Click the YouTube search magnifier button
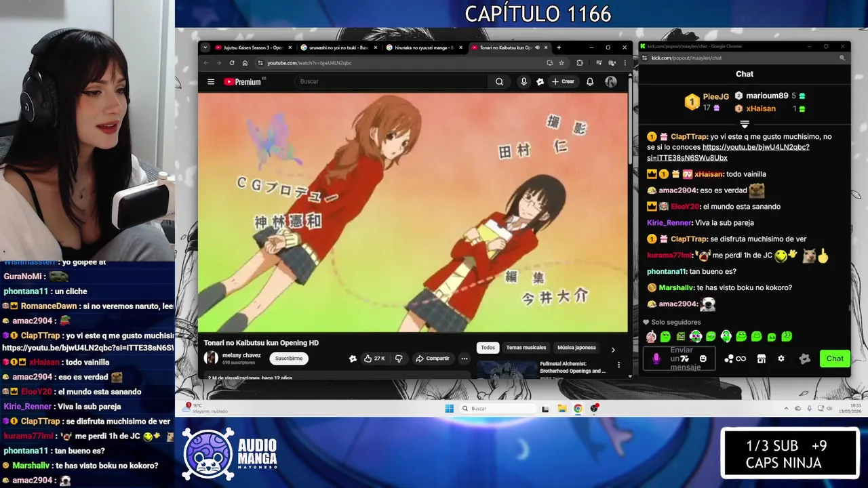The image size is (868, 488). 499,81
